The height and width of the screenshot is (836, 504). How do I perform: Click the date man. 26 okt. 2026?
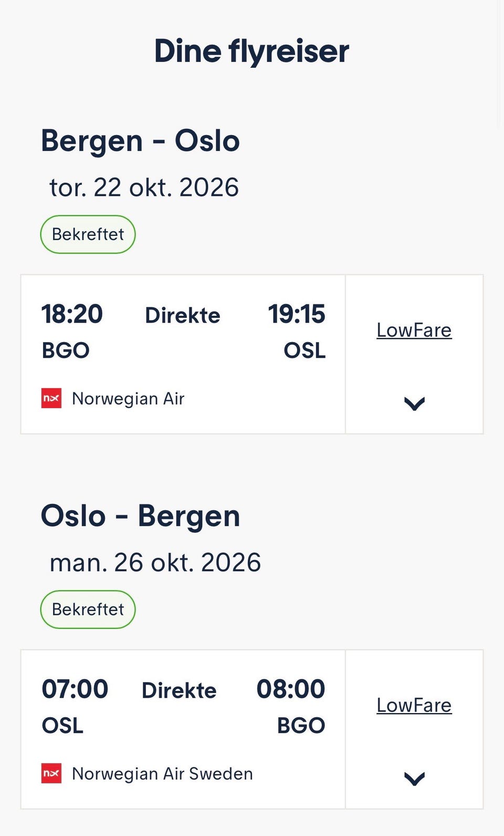(155, 563)
